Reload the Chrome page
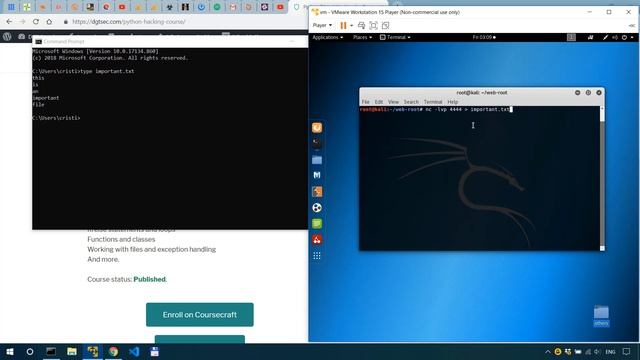 pyautogui.click(x=36, y=22)
